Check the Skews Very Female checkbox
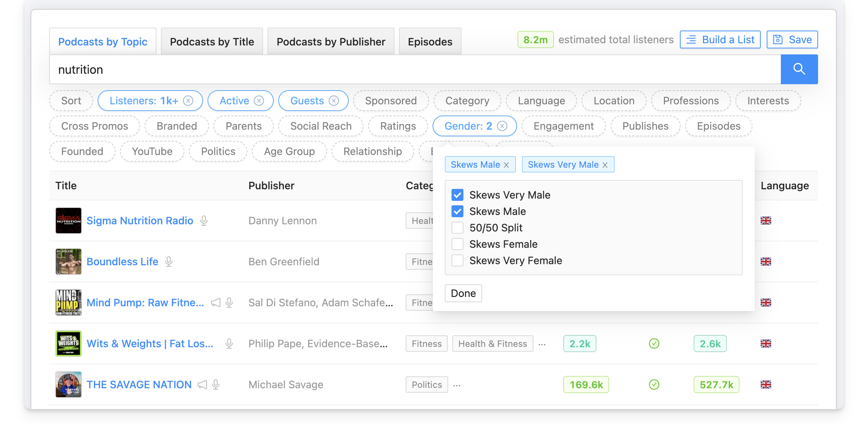Screen dimensions: 868x424 [x=457, y=260]
